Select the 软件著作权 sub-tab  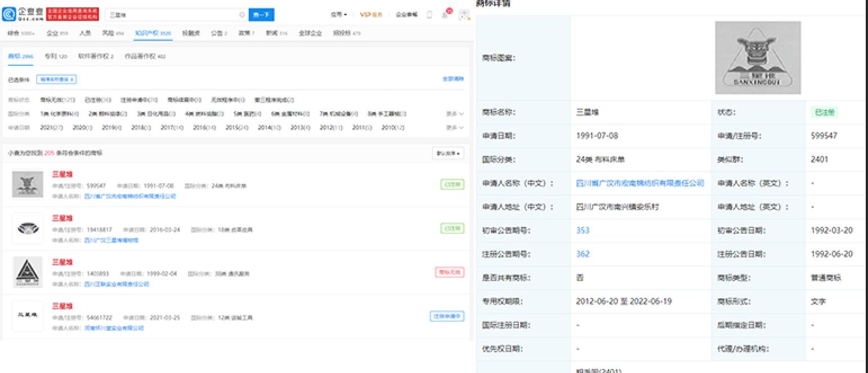coord(96,56)
